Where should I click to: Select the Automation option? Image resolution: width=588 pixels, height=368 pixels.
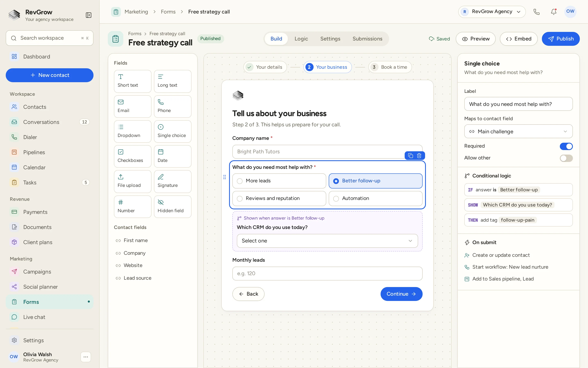[375, 198]
